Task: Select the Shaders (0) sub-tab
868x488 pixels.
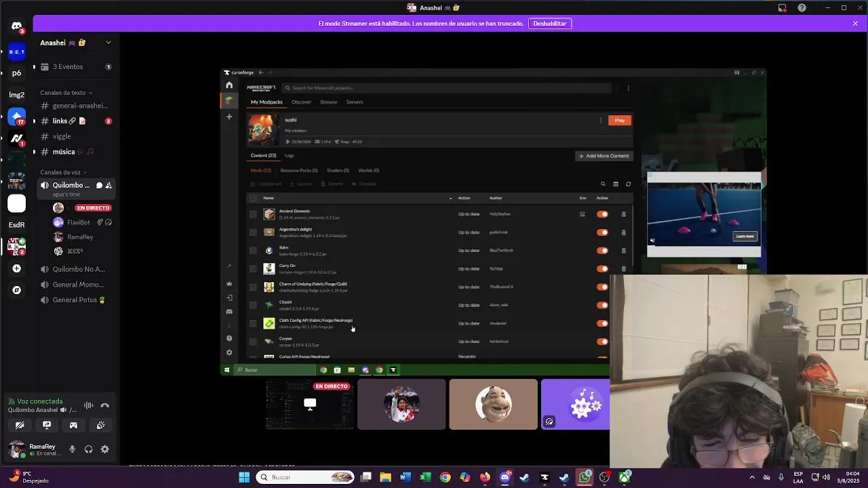Action: tap(338, 171)
